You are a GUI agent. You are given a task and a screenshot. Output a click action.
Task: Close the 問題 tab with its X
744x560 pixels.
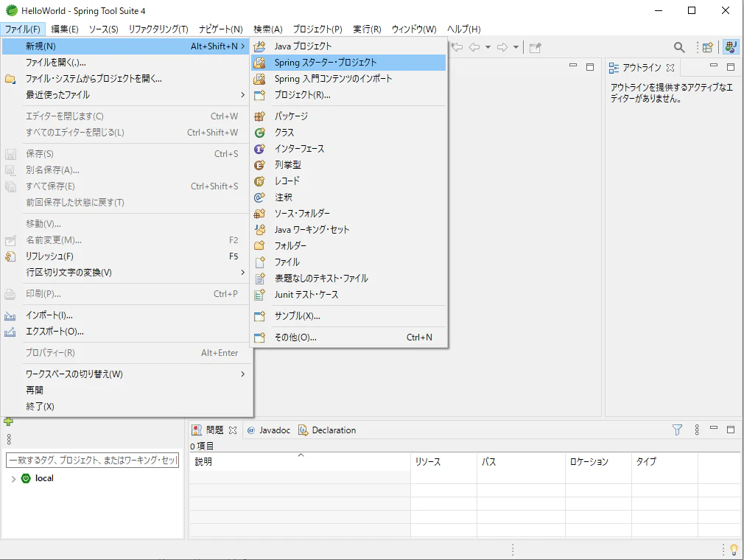click(233, 430)
